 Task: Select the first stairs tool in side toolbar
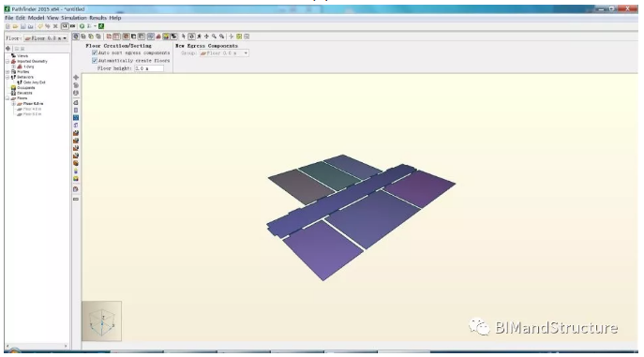click(76, 133)
